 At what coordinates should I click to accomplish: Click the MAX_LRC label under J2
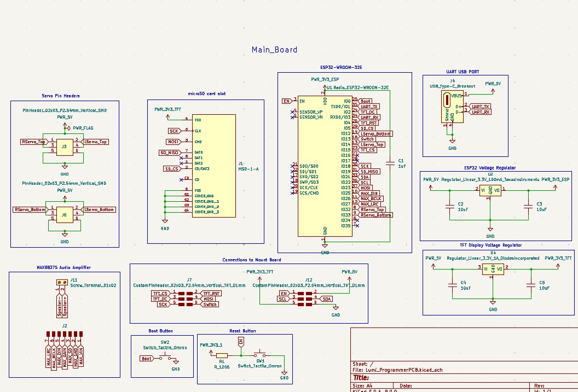pos(48,356)
